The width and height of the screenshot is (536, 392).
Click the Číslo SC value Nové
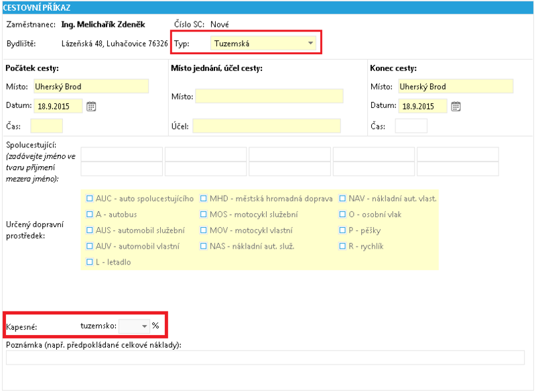tap(220, 25)
